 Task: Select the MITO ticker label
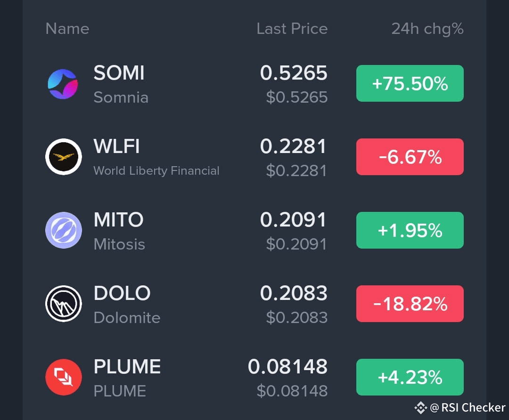tap(119, 219)
